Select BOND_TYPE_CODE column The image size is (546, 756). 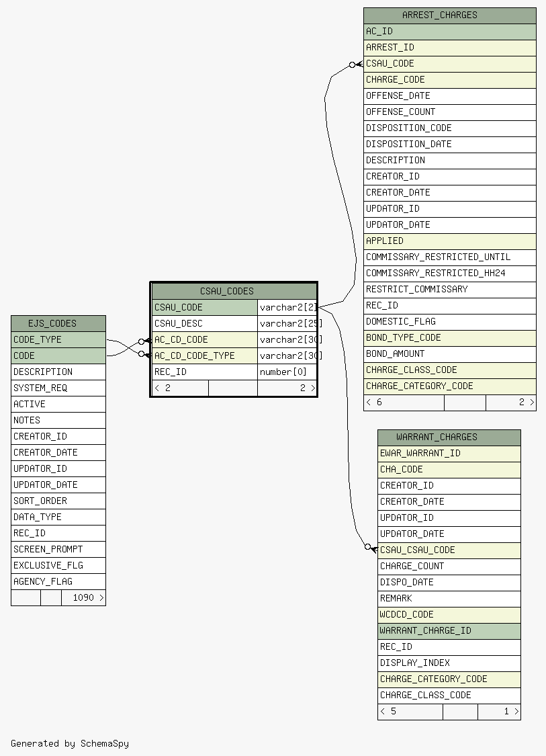[x=449, y=338]
